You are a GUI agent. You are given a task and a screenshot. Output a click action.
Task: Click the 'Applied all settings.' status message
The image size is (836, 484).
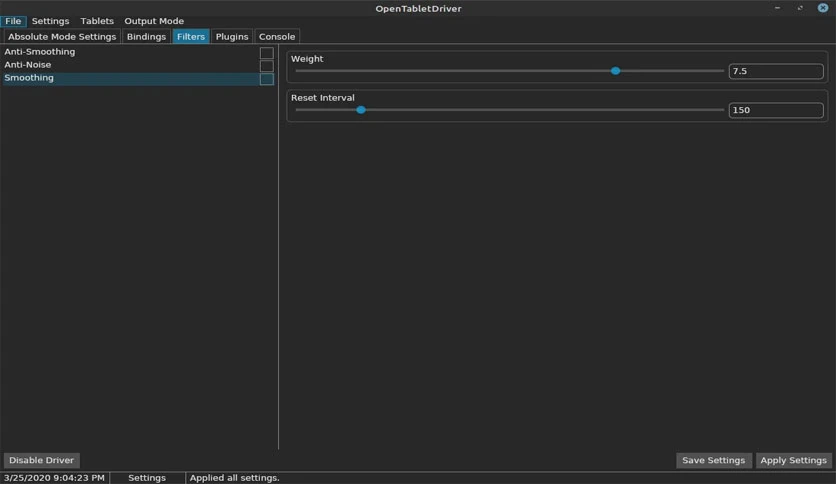(x=235, y=478)
